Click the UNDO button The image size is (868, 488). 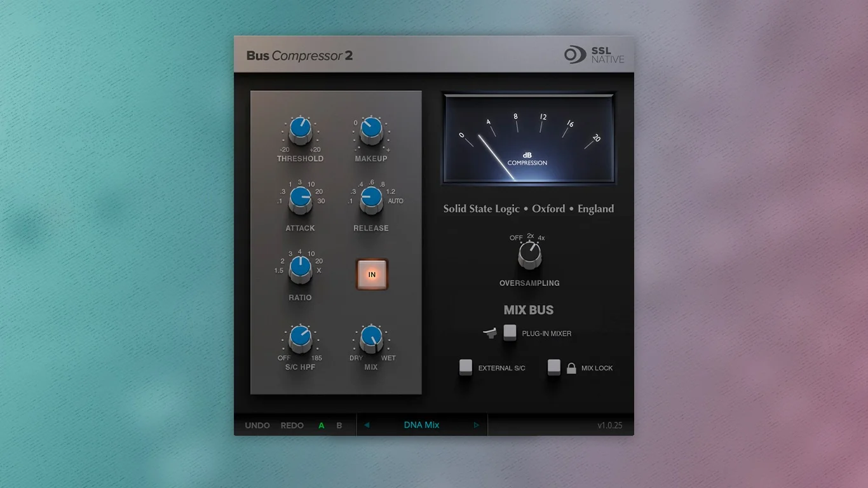[257, 425]
